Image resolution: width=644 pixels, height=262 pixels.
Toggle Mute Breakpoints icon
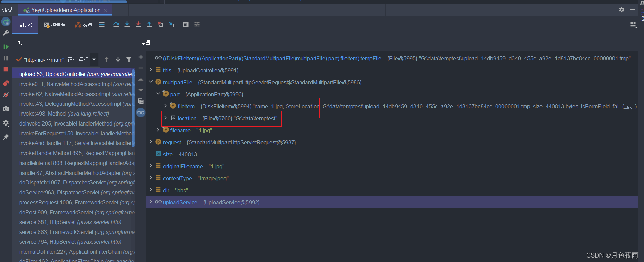[6, 95]
